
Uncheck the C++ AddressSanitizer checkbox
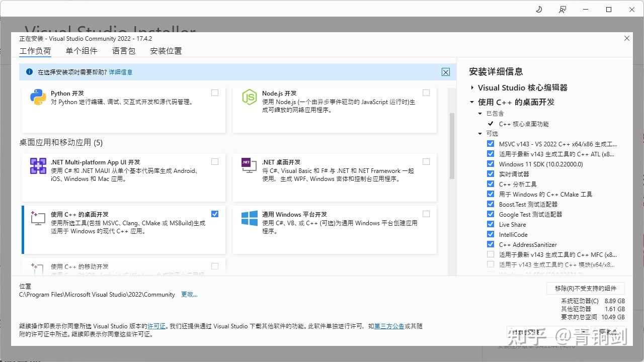(491, 244)
